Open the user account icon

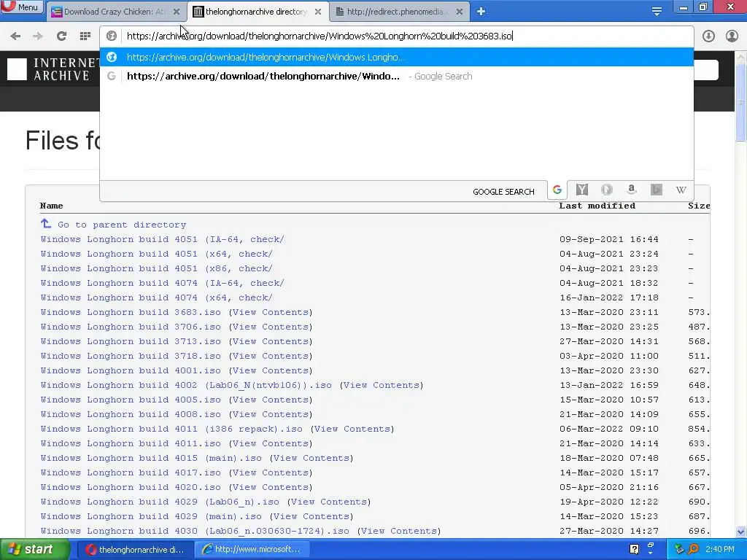[x=732, y=36]
